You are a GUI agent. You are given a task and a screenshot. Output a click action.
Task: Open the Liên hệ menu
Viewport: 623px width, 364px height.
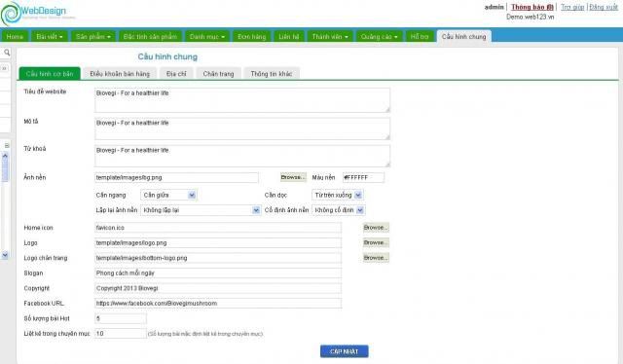(x=288, y=37)
